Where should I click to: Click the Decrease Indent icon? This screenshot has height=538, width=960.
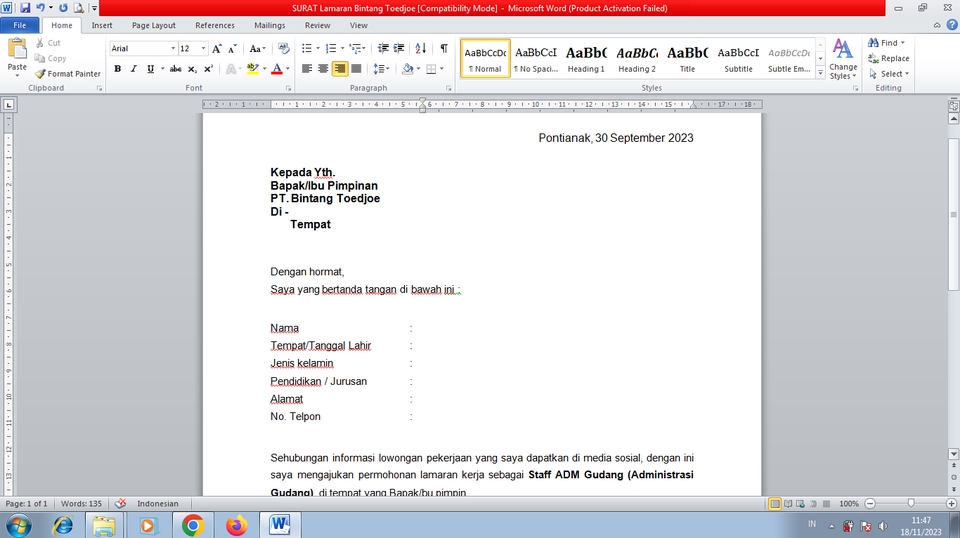[x=383, y=48]
